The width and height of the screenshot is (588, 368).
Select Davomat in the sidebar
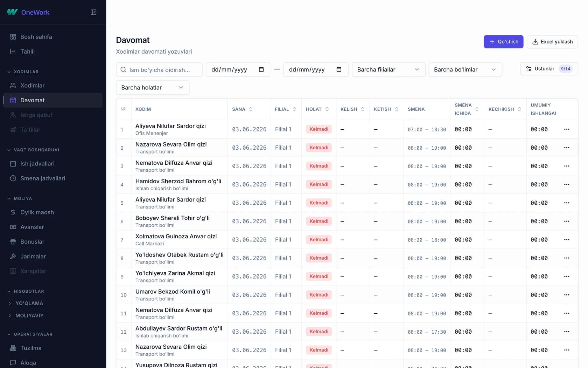coord(53,100)
